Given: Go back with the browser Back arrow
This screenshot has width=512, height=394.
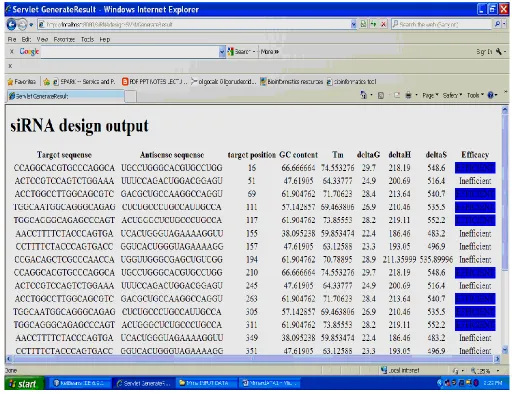Looking at the screenshot, I should (x=11, y=24).
